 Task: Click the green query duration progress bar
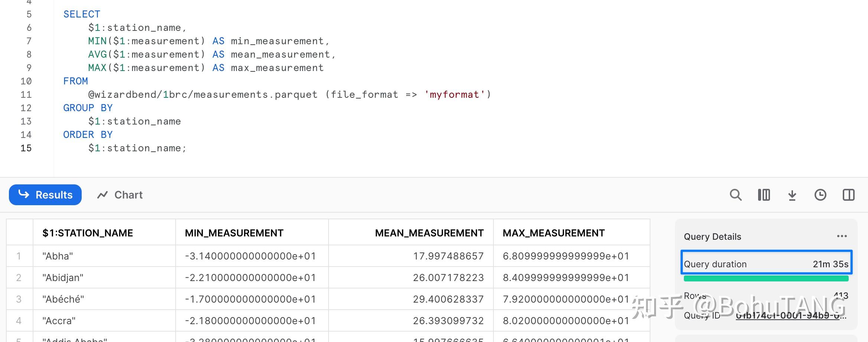pyautogui.click(x=766, y=278)
